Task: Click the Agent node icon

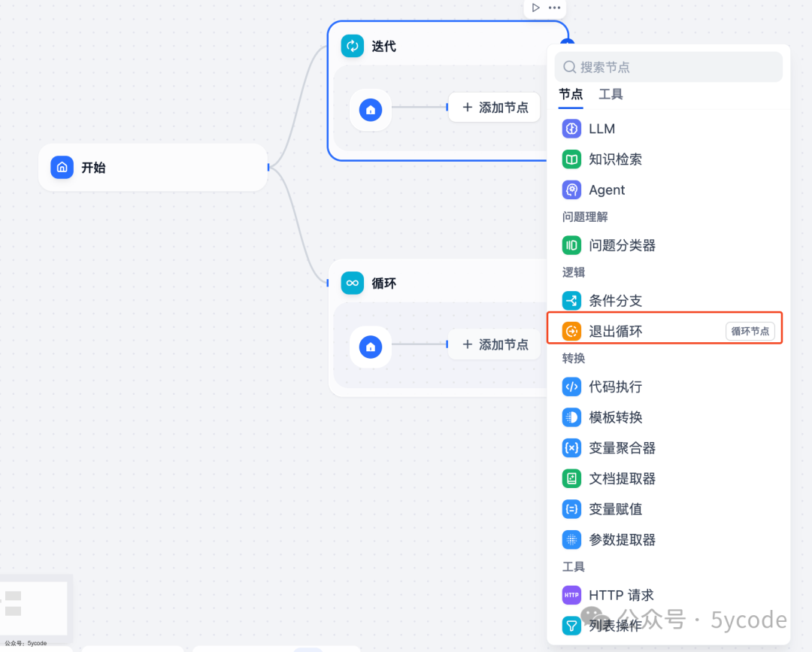Action: coord(571,190)
